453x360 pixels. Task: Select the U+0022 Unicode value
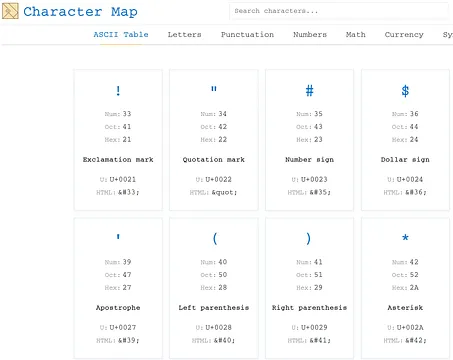(218, 179)
